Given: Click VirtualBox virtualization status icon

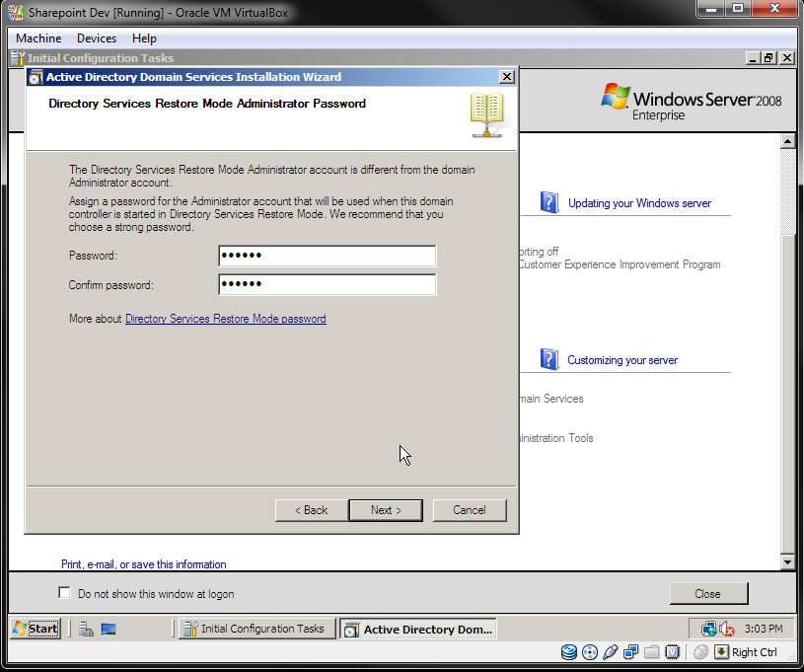Looking at the screenshot, I should tap(672, 652).
